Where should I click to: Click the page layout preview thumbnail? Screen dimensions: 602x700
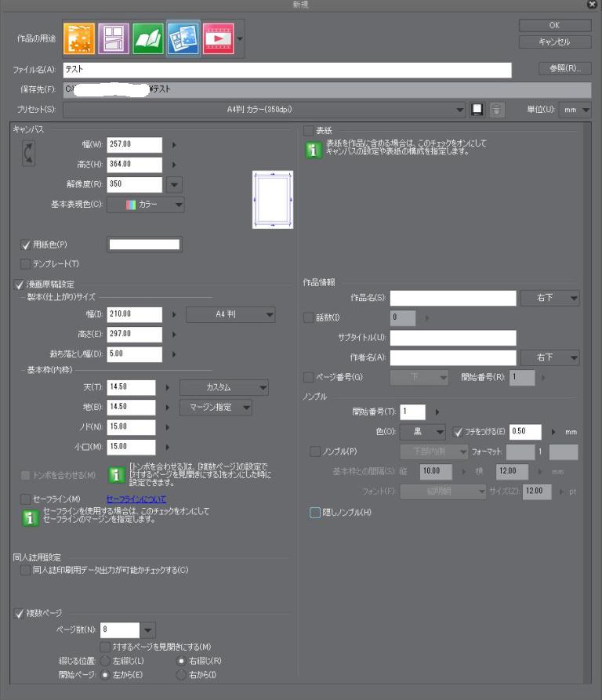pos(273,200)
